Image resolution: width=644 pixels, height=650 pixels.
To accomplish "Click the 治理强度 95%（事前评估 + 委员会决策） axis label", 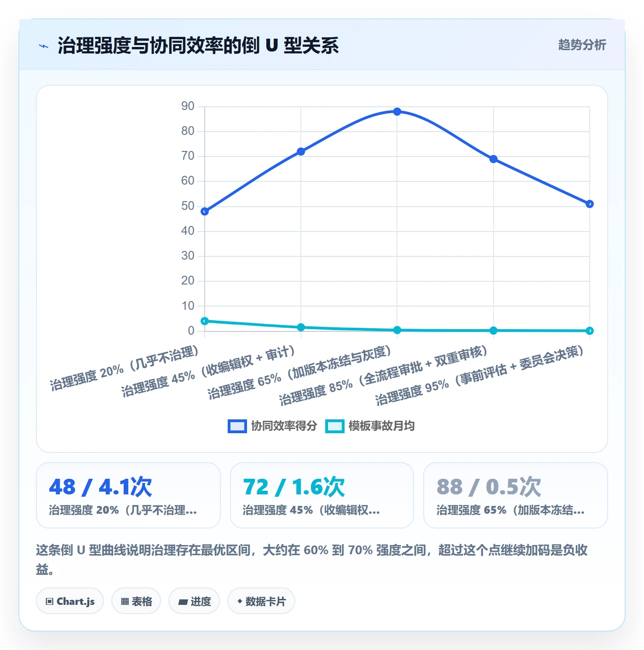I will coord(479,375).
